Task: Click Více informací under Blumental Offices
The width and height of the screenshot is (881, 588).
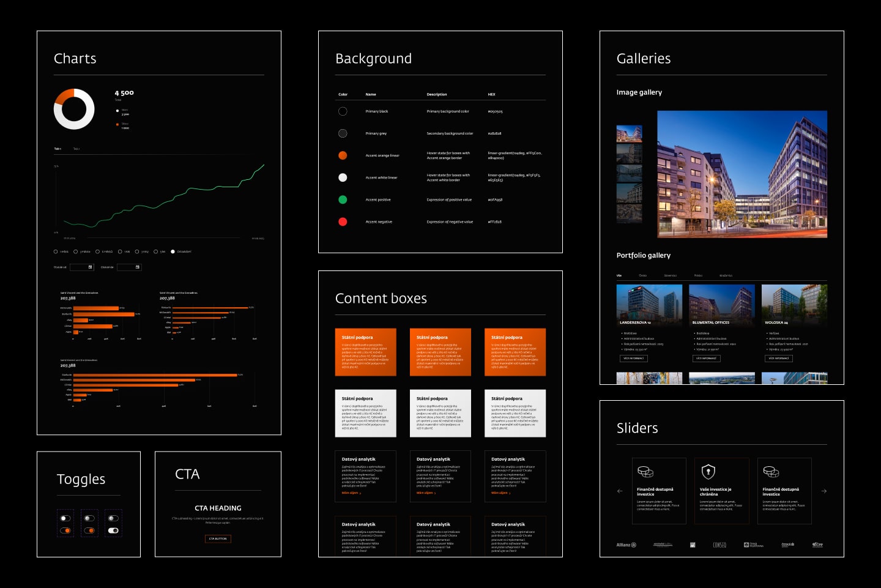Action: coord(706,359)
